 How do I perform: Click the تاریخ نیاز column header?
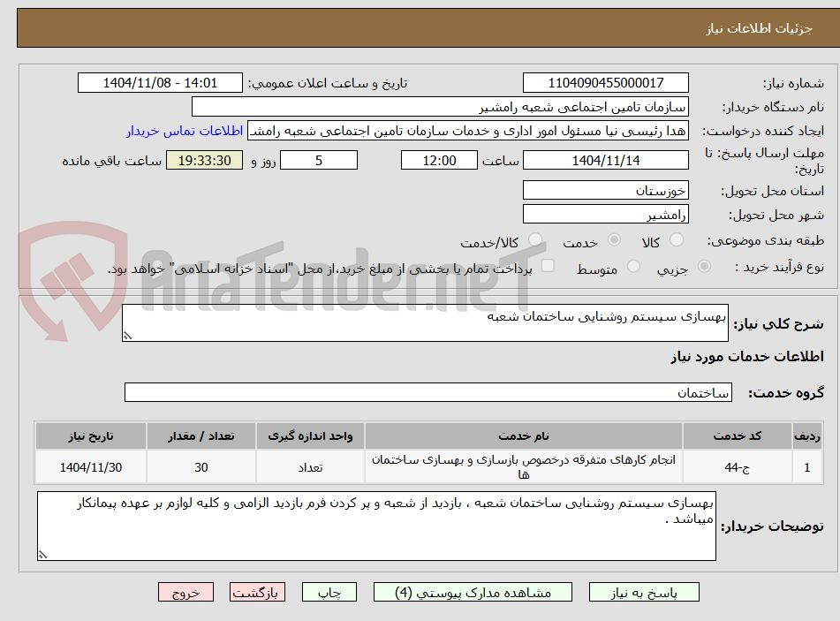90,436
